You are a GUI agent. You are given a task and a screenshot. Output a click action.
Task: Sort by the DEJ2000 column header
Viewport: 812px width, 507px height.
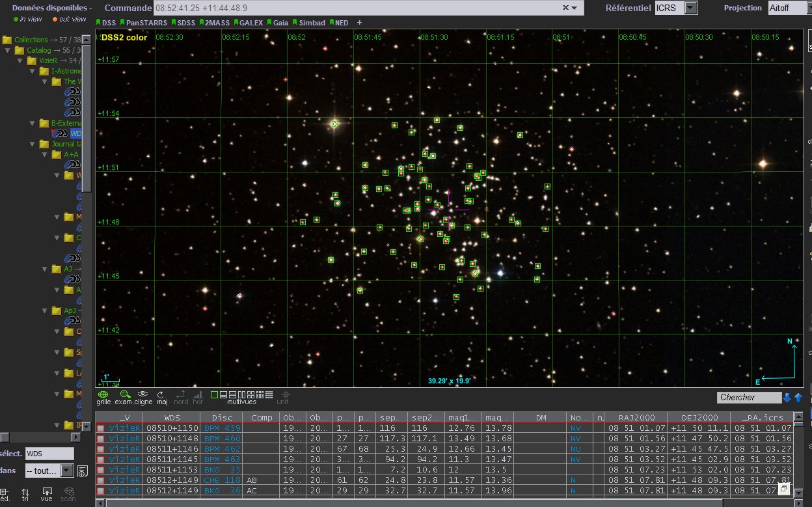click(x=698, y=417)
